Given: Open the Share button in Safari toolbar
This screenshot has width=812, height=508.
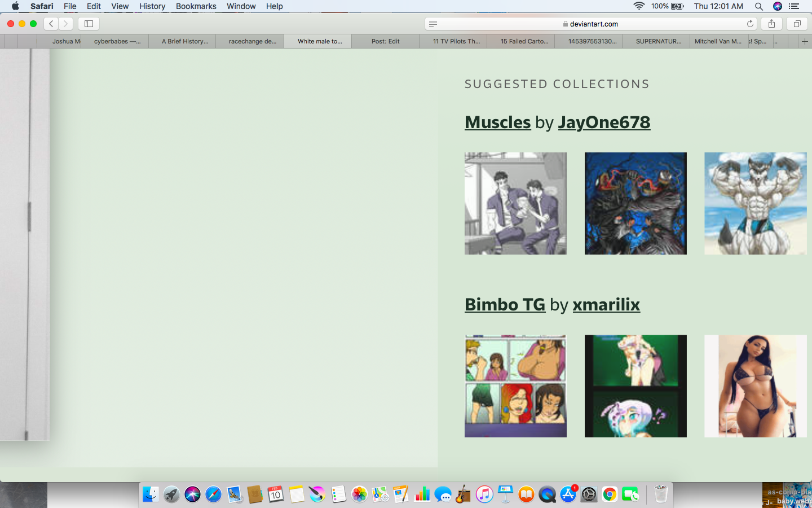Looking at the screenshot, I should [x=771, y=24].
